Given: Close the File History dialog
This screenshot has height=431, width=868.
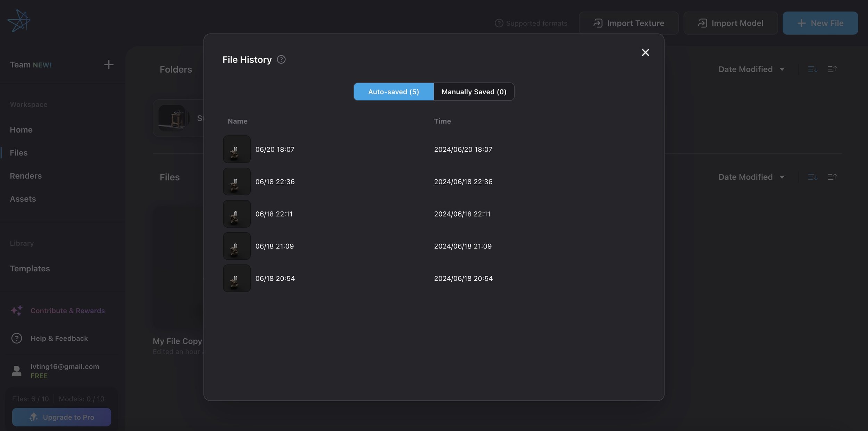Looking at the screenshot, I should tap(645, 52).
